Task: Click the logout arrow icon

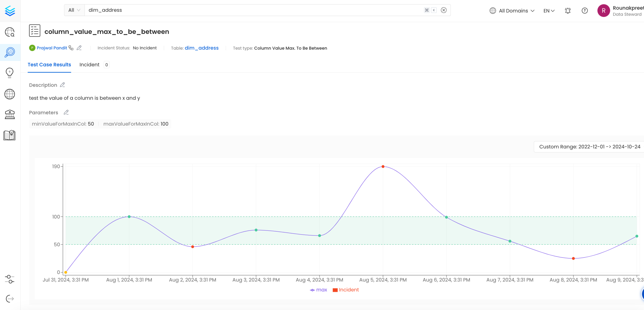Action: click(10, 299)
